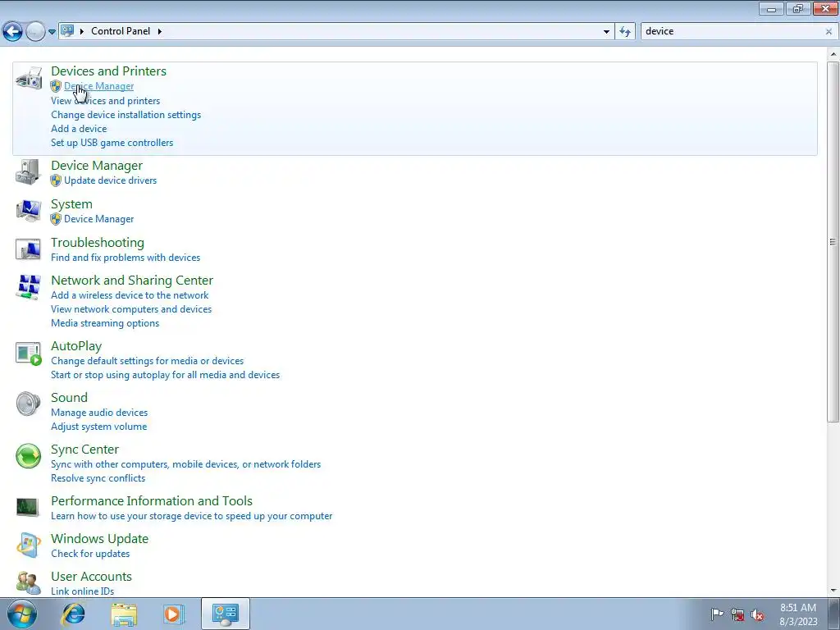Click the Device Manager category icon
Viewport: 840px width, 630px height.
[29, 172]
